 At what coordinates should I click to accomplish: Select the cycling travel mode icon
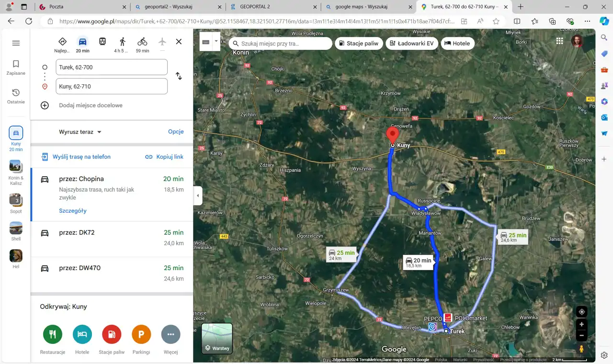(142, 42)
